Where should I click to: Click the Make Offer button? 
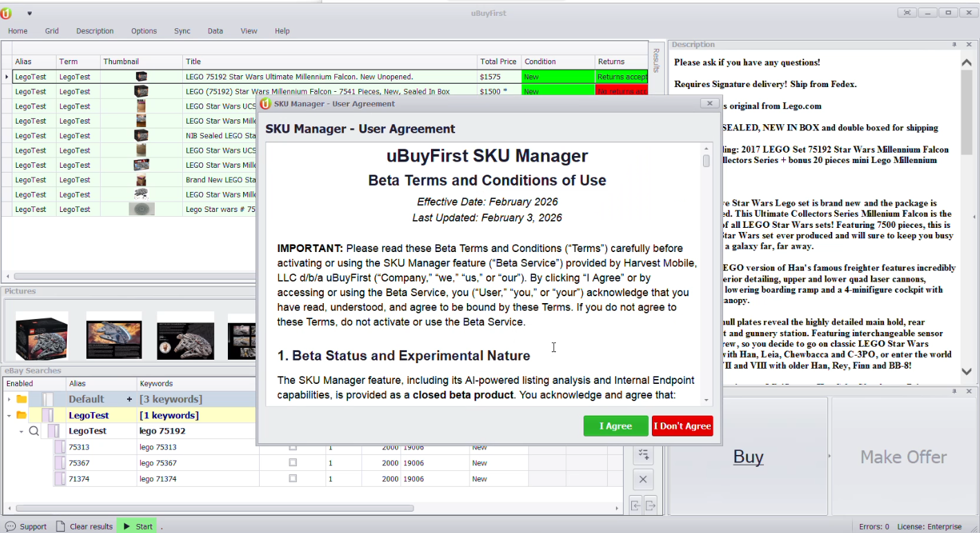click(903, 456)
